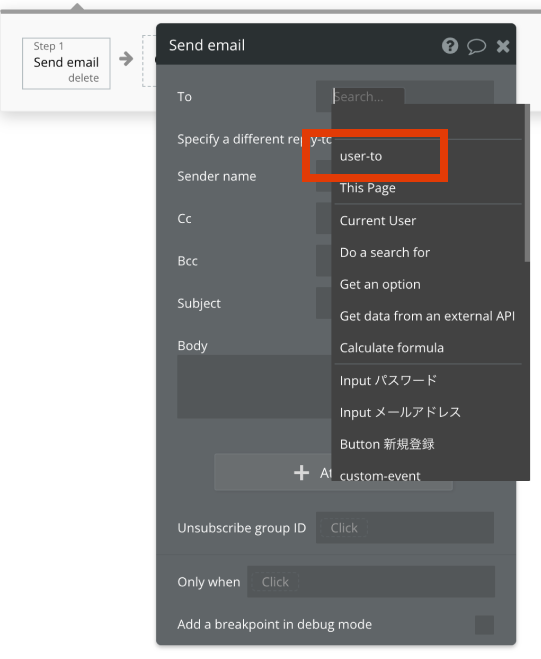This screenshot has width=541, height=659.
Task: Select Get data from an external API
Action: 428,316
